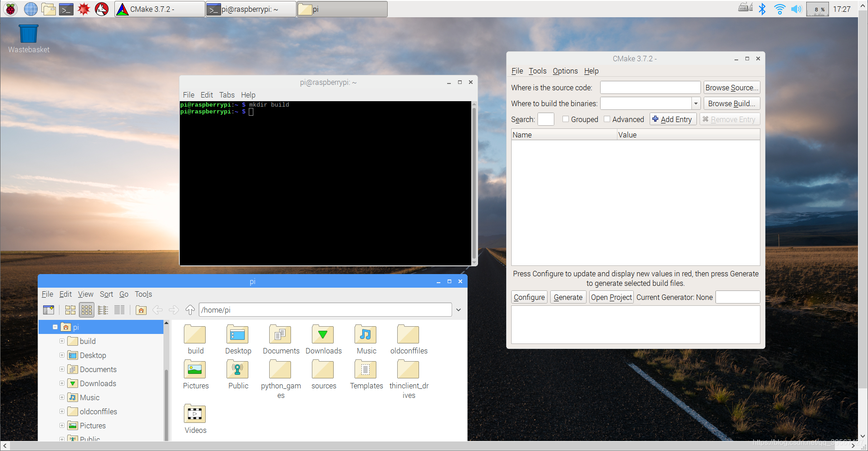Screen dimensions: 868x451
Task: Open the Wi-Fi network menu
Action: point(779,9)
